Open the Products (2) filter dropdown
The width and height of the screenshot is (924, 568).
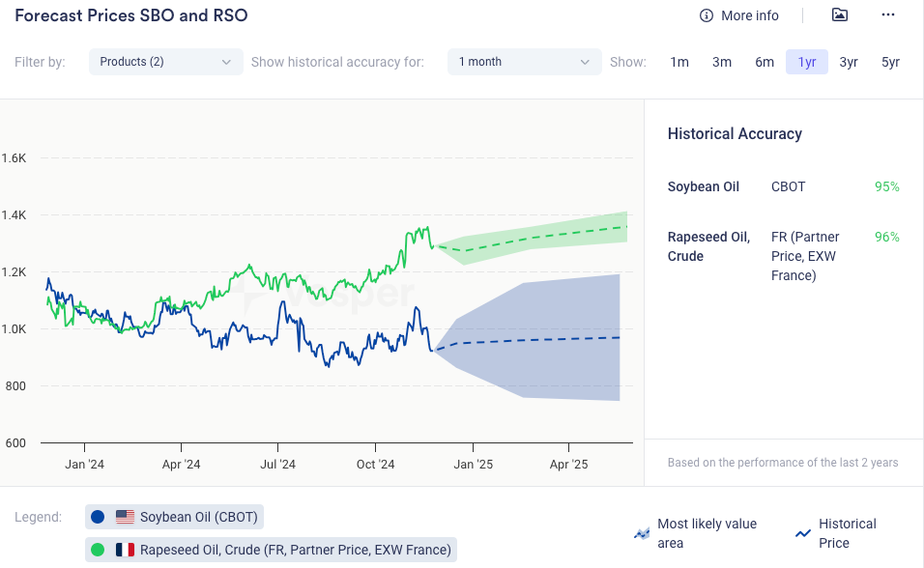(x=165, y=62)
